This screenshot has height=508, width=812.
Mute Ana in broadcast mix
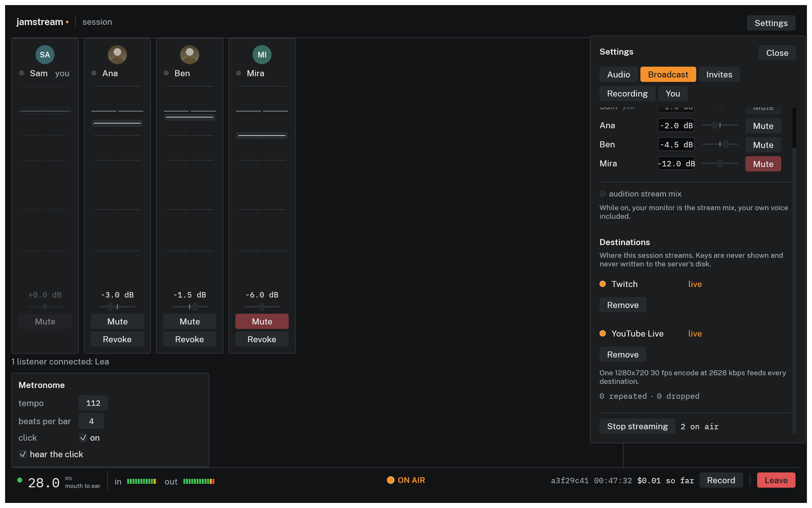[763, 126]
